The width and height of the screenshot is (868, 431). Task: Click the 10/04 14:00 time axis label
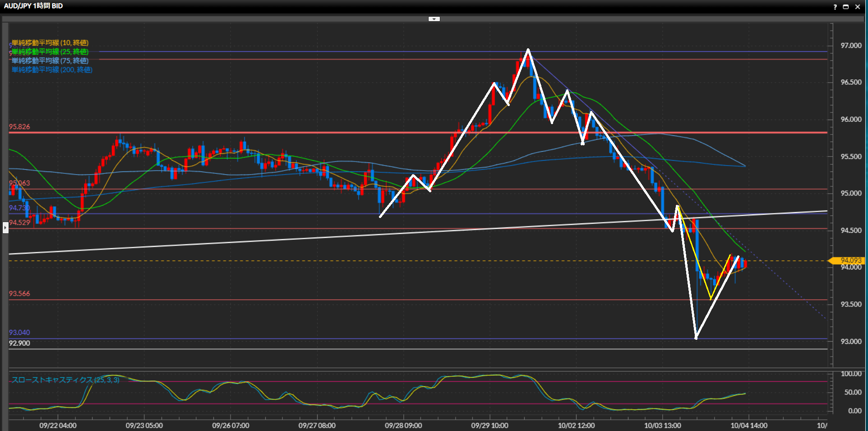749,425
